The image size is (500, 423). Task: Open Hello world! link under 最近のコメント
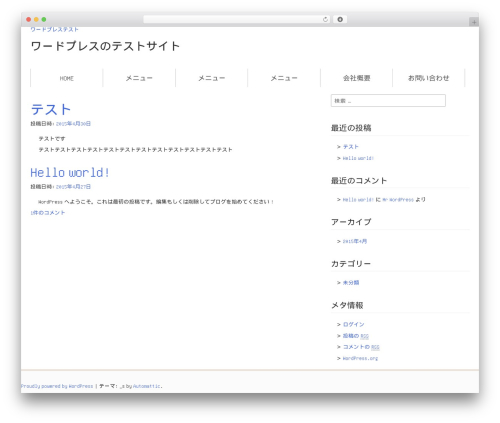click(x=358, y=200)
